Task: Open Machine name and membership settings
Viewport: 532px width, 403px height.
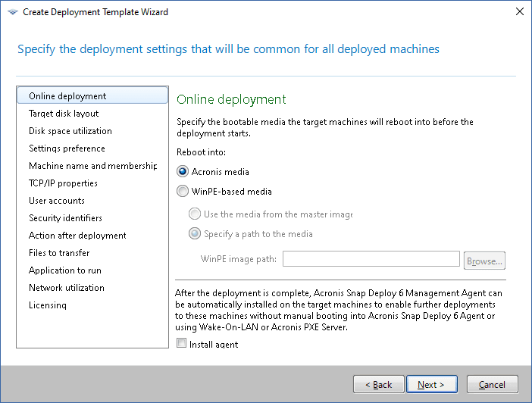Action: click(x=92, y=166)
